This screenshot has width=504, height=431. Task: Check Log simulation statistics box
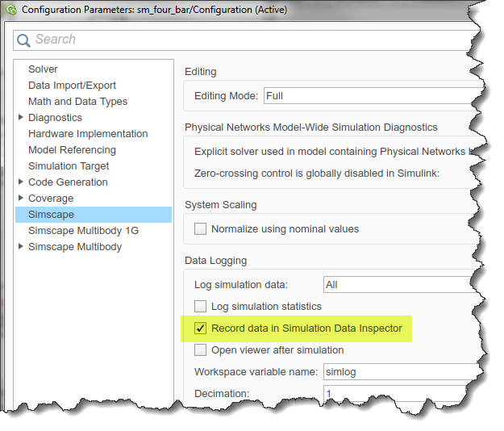(201, 307)
